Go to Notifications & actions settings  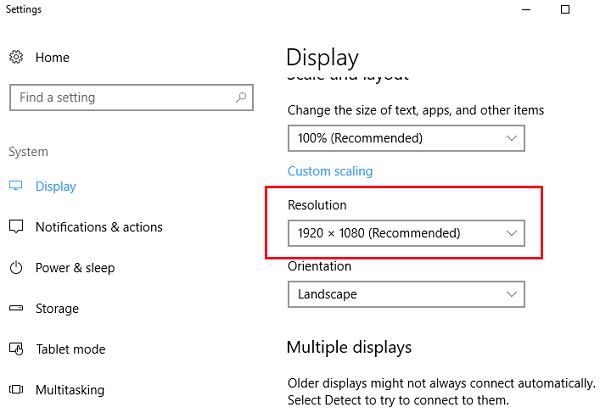[x=98, y=227]
